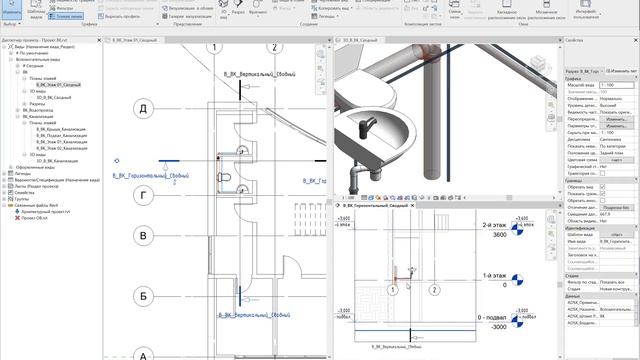Screen dimensions: 640x360
Task: Select В_ВК_Этаж 01_Сводный tree item
Action: pyautogui.click(x=58, y=84)
